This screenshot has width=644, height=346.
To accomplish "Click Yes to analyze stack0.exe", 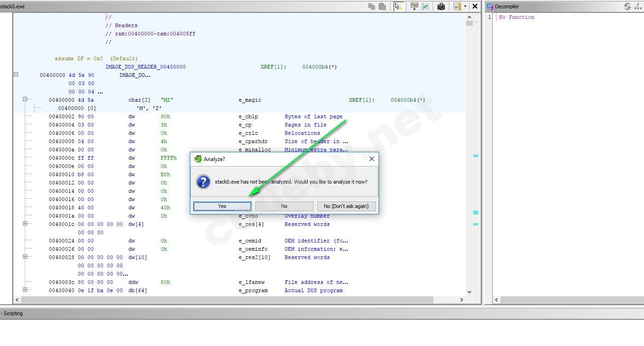I will coord(222,206).
